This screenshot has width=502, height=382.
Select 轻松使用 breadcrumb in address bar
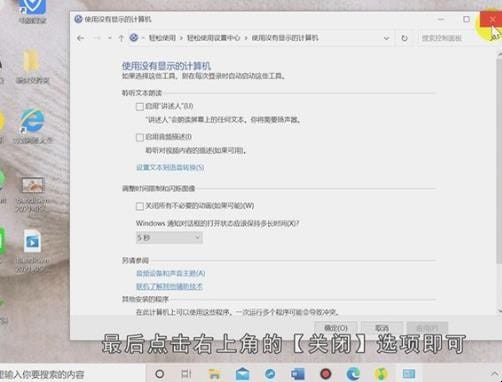pos(162,38)
